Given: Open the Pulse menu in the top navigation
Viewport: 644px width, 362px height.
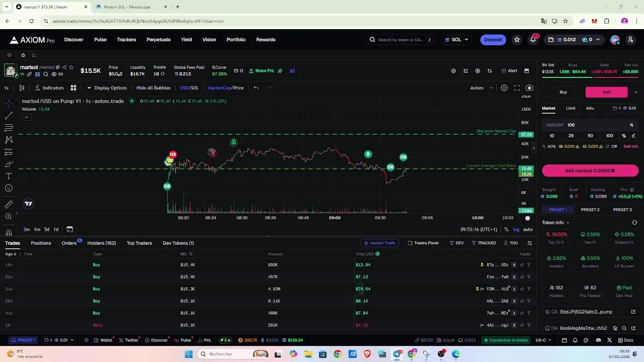Looking at the screenshot, I should (100, 40).
